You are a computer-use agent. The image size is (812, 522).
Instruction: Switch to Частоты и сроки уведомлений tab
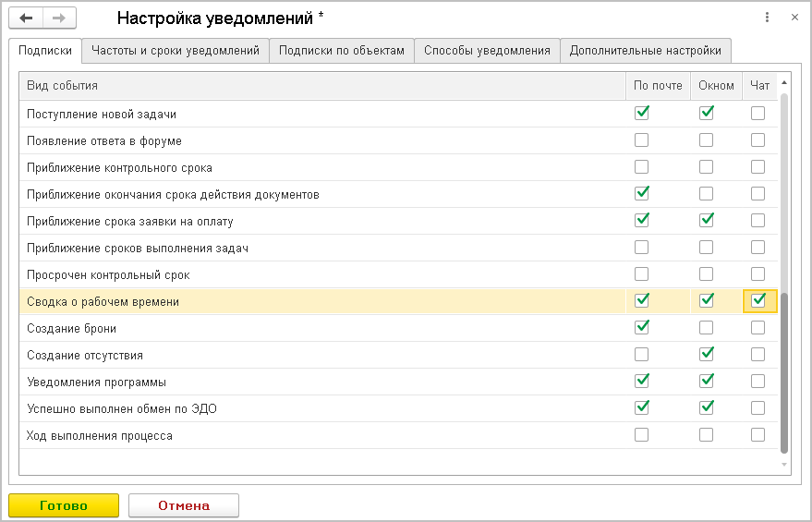176,51
